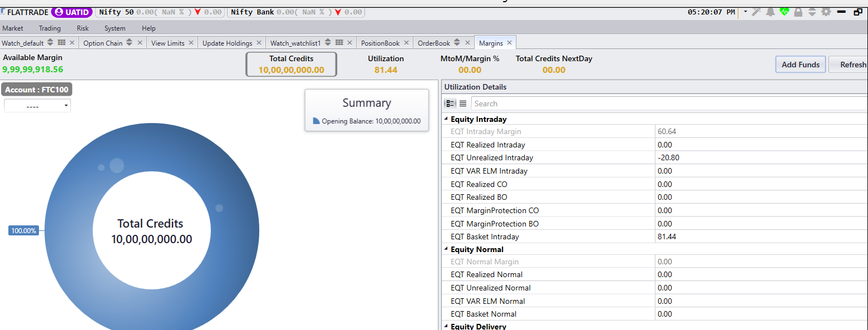Click the up-down arrows on Option Chain tab

(x=129, y=42)
